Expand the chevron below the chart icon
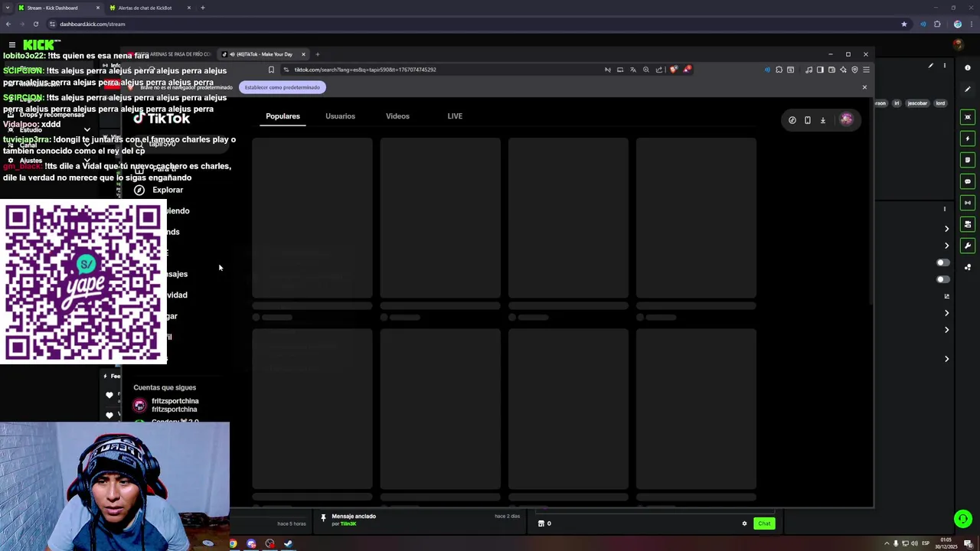 (x=946, y=313)
